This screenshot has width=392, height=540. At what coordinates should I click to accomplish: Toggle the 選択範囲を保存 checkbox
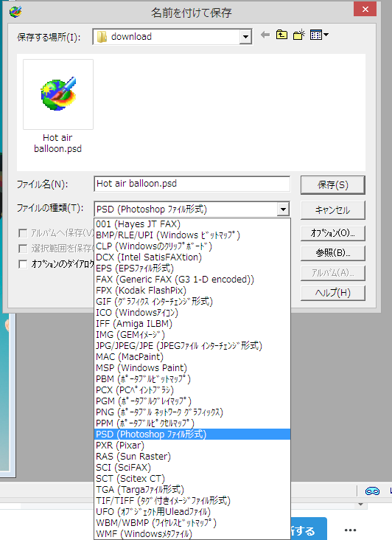pyautogui.click(x=23, y=249)
